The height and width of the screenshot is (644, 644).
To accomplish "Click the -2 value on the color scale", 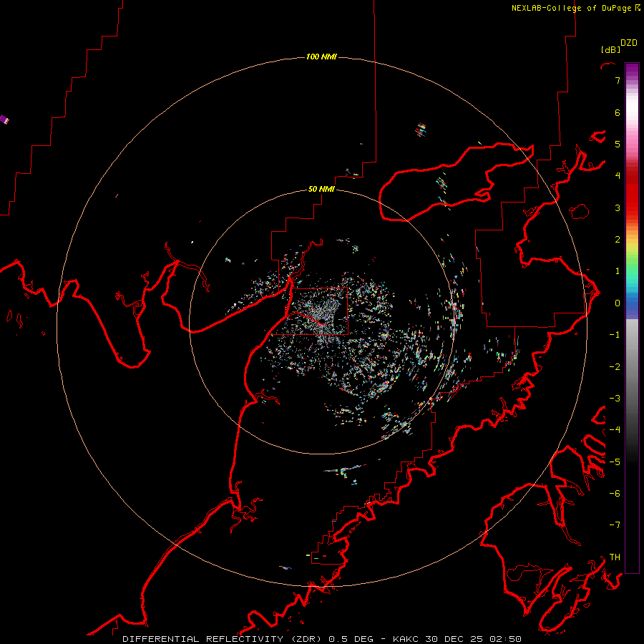I will click(x=615, y=367).
